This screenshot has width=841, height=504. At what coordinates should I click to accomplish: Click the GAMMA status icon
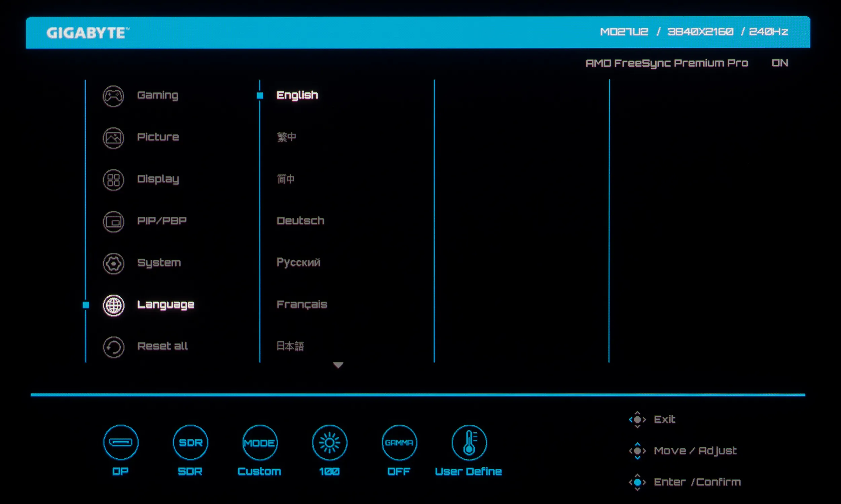click(x=399, y=442)
